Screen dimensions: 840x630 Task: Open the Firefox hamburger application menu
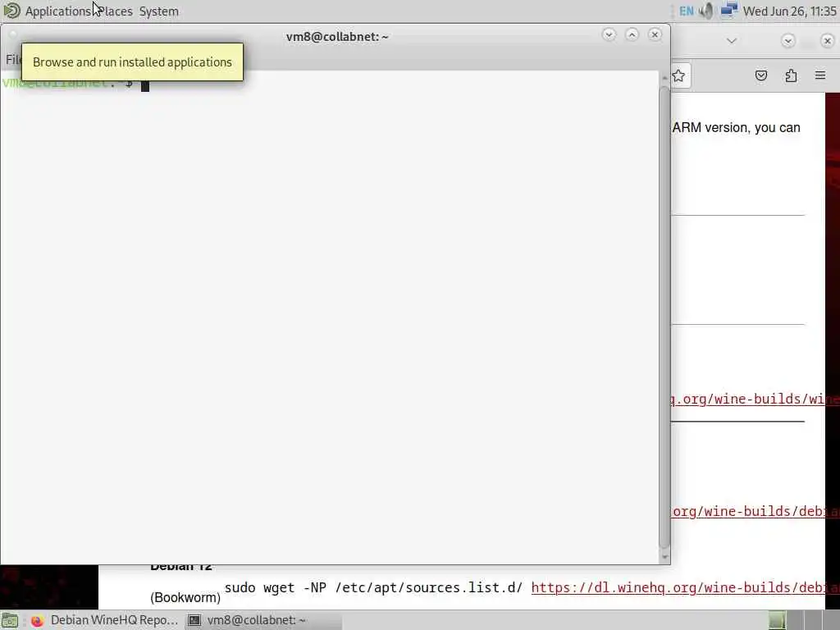(820, 75)
